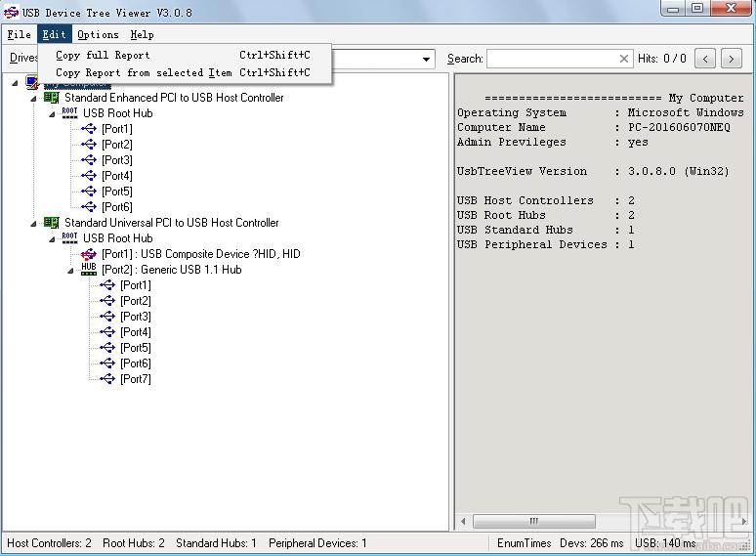
Task: Click the 'Hits: 0 / 0' label
Action: click(x=662, y=59)
